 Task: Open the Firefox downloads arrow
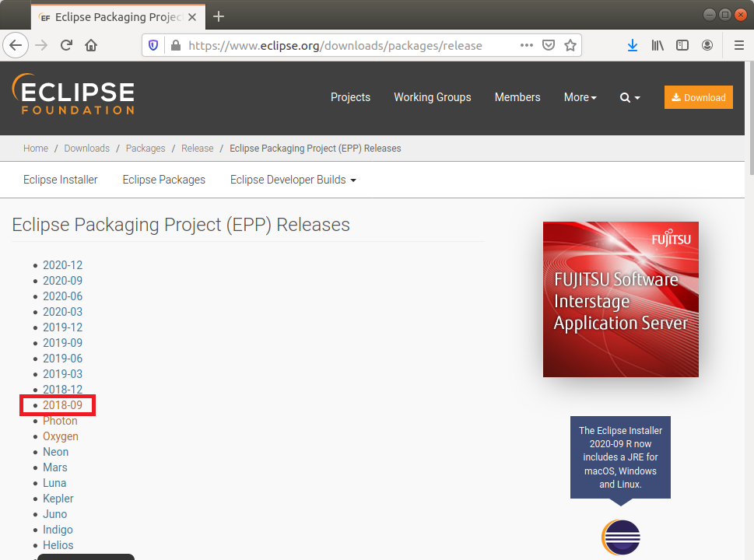pyautogui.click(x=633, y=45)
